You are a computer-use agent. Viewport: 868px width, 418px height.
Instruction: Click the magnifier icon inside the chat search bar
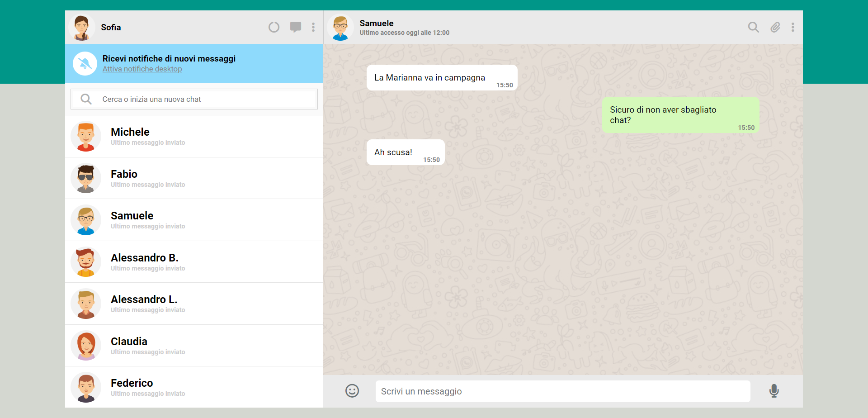click(86, 99)
